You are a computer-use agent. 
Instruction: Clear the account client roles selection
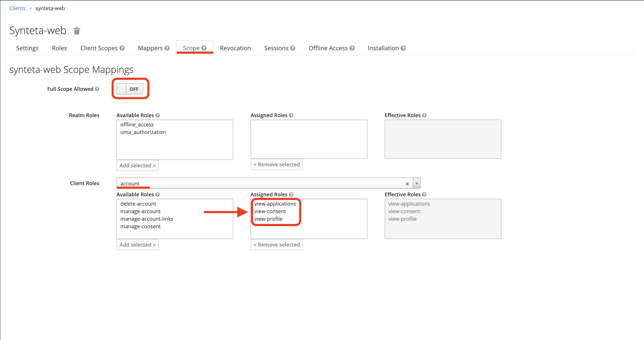[x=407, y=184]
